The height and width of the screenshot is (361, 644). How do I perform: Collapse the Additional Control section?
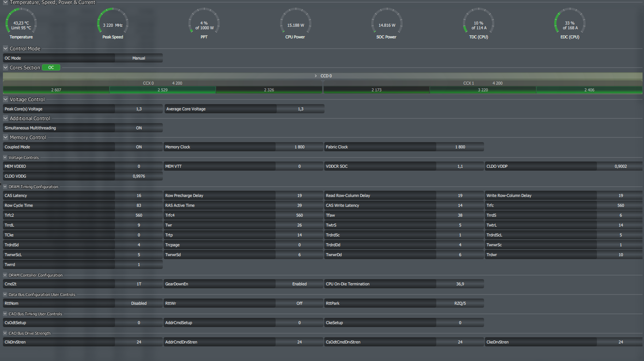5,118
